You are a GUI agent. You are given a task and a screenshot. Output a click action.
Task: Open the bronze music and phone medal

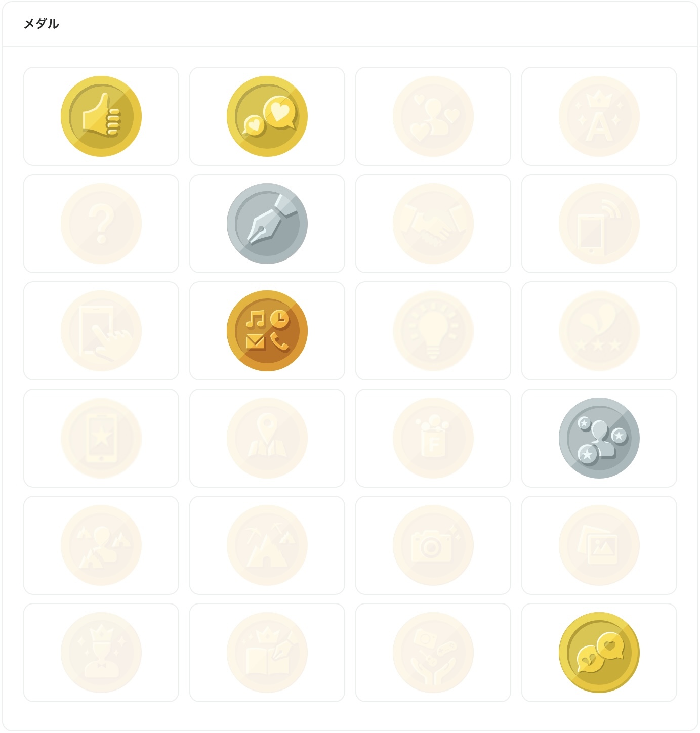point(267,331)
